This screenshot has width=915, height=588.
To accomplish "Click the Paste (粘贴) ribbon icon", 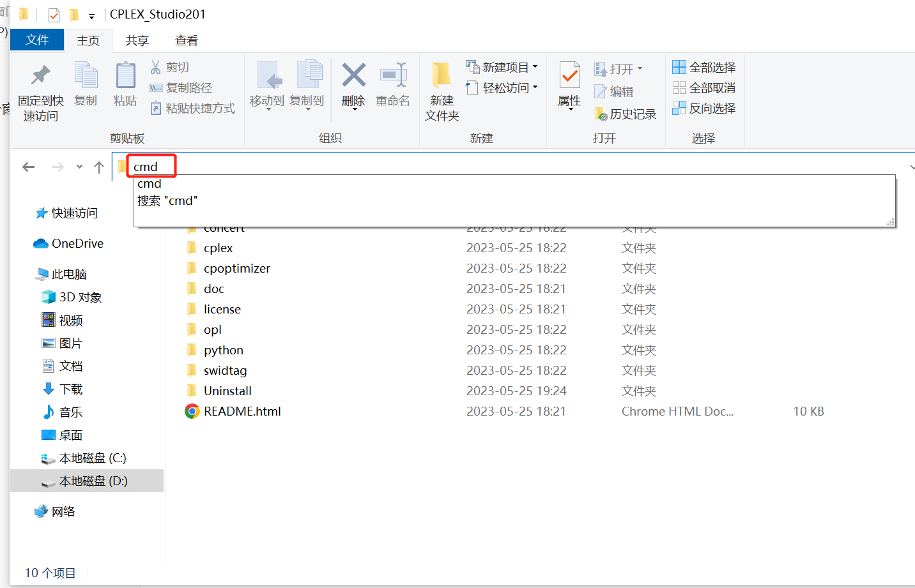I will [x=125, y=75].
